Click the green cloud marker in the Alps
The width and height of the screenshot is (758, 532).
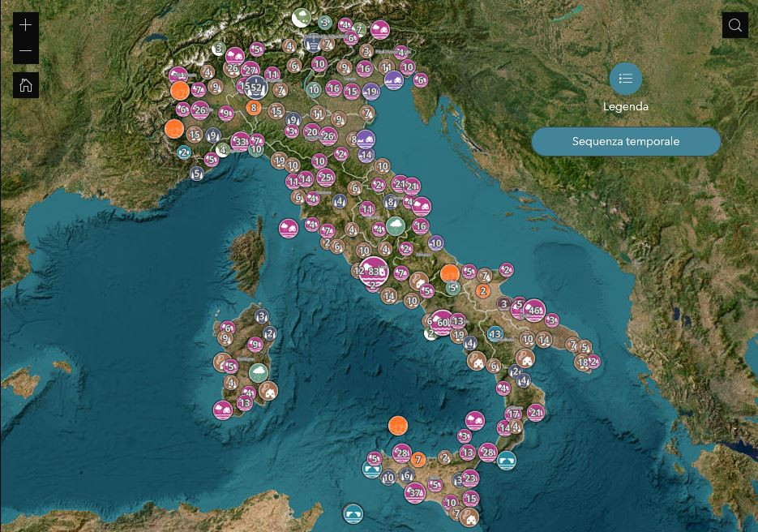pyautogui.click(x=301, y=17)
